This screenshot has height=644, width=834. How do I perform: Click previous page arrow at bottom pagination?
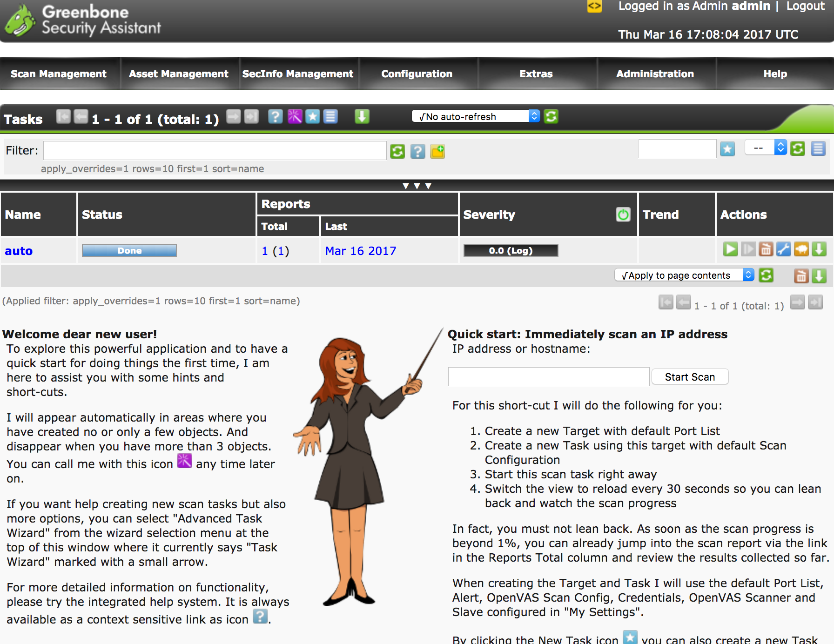(684, 302)
